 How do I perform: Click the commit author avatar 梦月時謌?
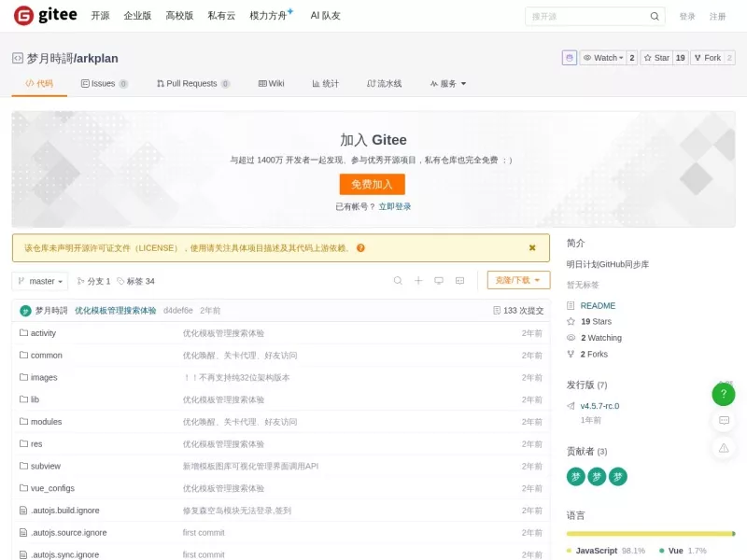25,311
